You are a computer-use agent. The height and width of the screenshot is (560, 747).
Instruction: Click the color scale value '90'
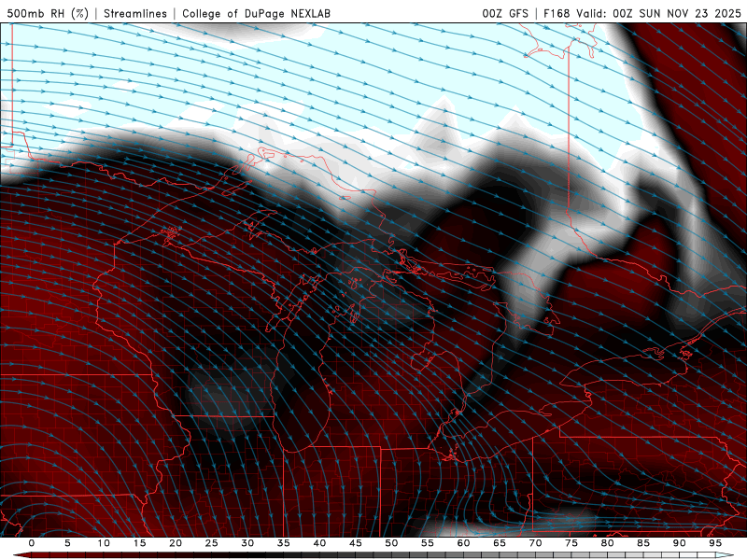pos(680,543)
